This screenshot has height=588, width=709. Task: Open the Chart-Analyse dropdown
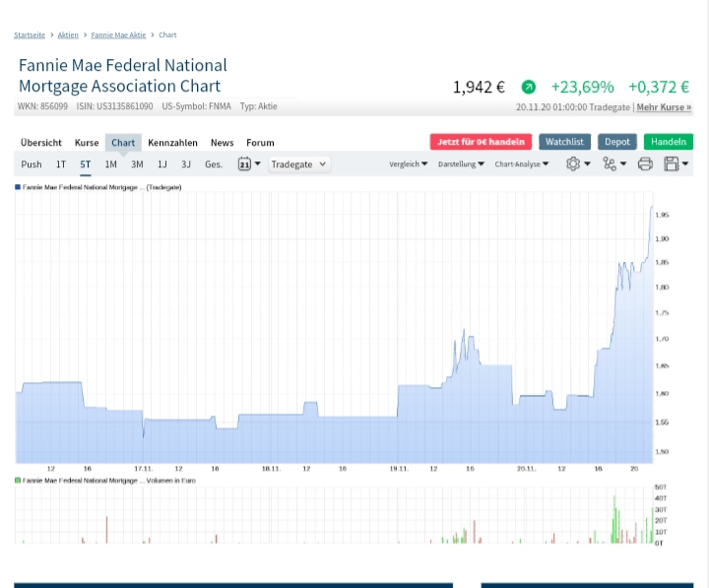(522, 164)
